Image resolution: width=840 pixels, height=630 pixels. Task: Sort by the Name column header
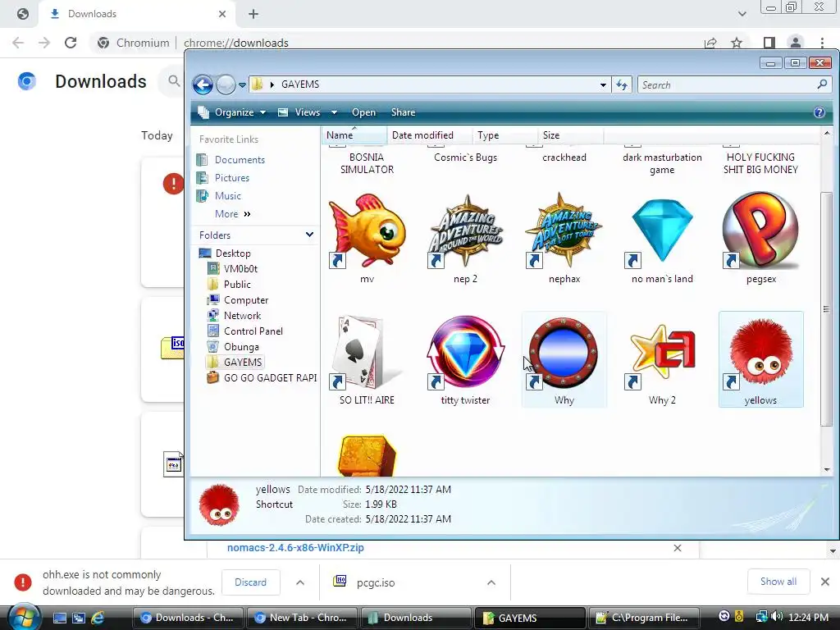354,135
